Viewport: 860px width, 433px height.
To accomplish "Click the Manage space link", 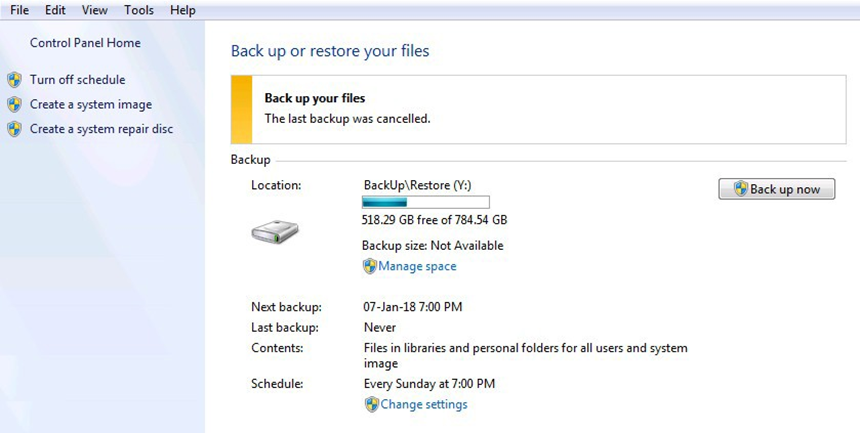I will pos(417,266).
